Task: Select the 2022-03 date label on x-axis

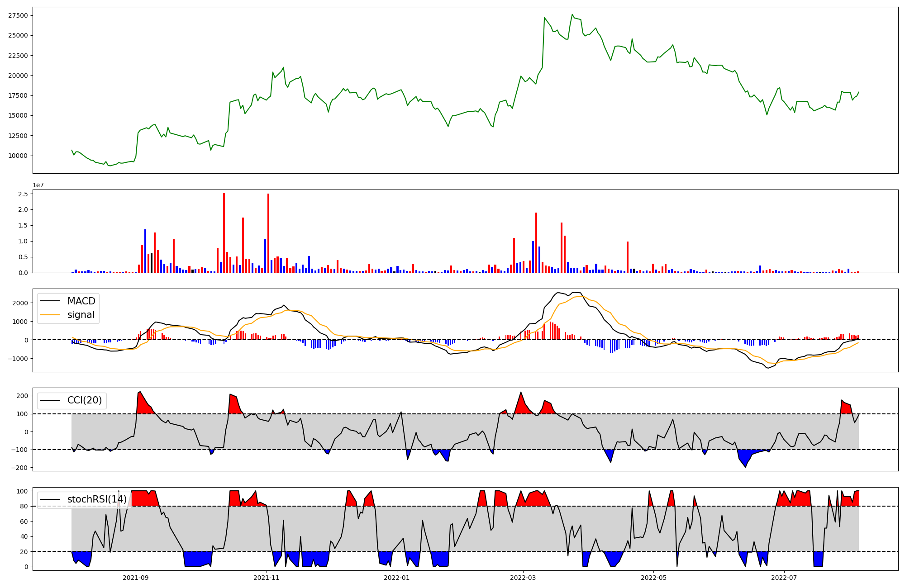Action: point(523,578)
